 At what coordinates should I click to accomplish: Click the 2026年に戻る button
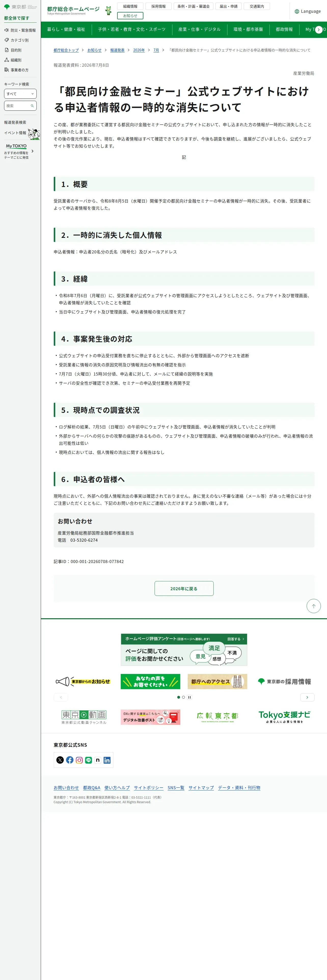tap(184, 588)
